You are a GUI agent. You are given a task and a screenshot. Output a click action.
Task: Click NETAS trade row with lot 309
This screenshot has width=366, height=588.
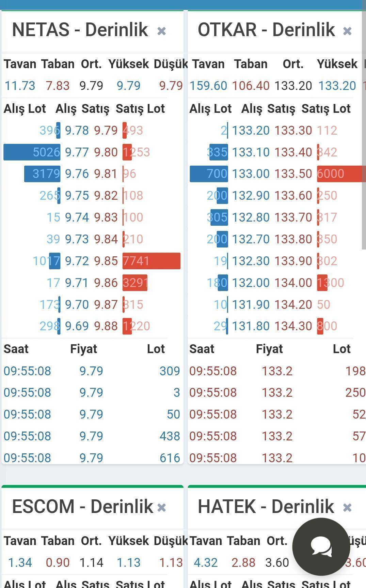click(x=92, y=371)
